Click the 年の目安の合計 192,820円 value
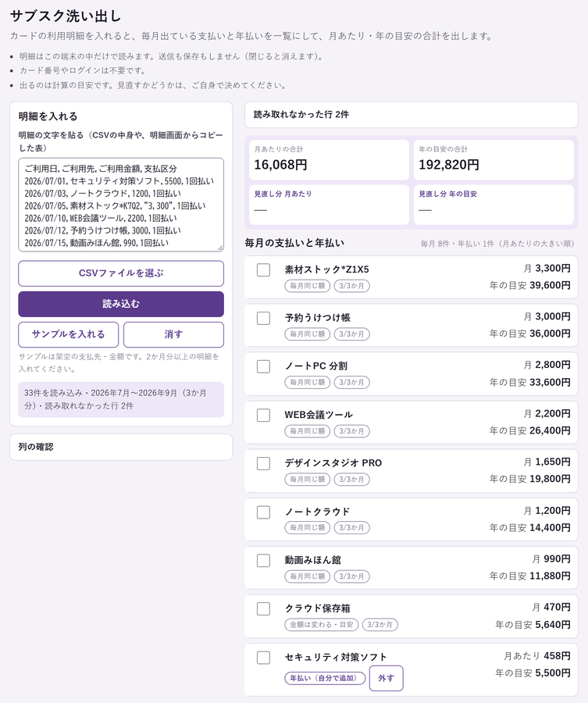 pyautogui.click(x=449, y=165)
